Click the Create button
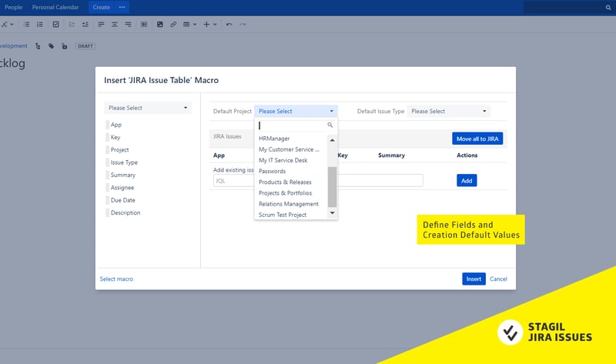 coord(102,8)
